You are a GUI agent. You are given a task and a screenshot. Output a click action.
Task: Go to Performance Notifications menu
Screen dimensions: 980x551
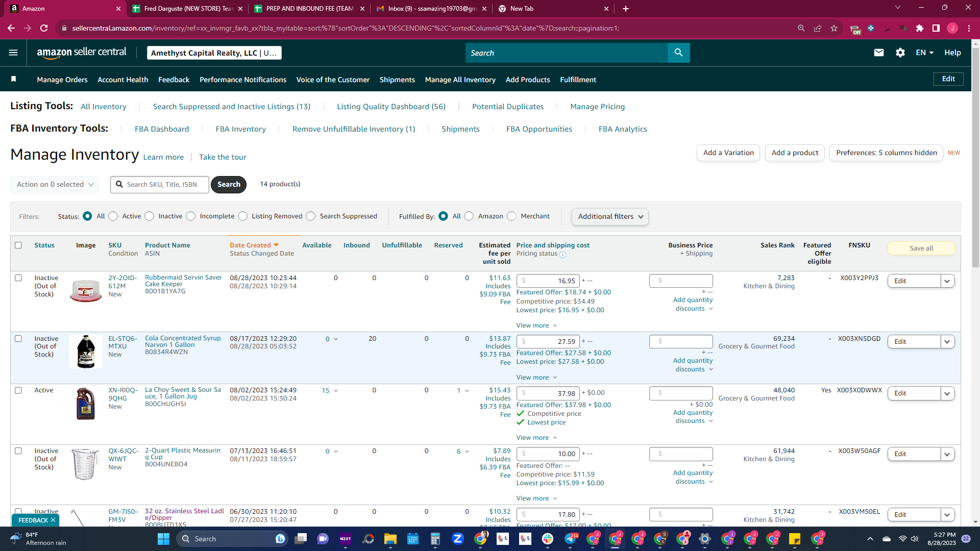coord(243,80)
